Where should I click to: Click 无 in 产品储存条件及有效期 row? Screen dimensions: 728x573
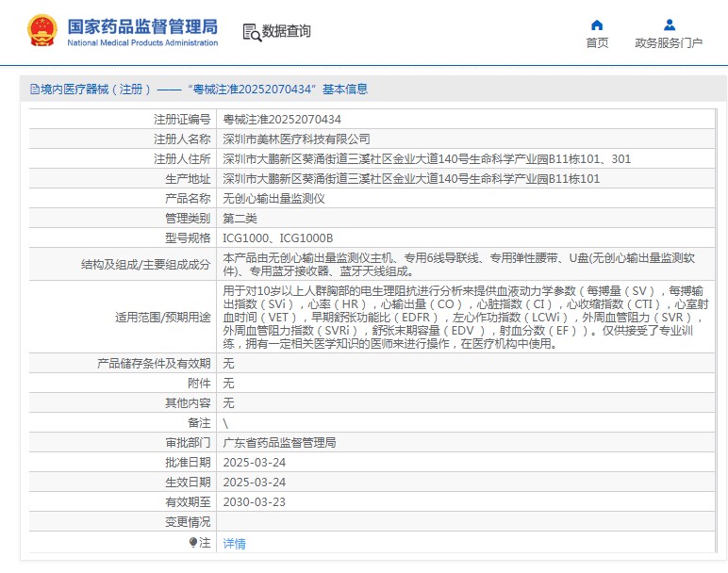coord(228,363)
